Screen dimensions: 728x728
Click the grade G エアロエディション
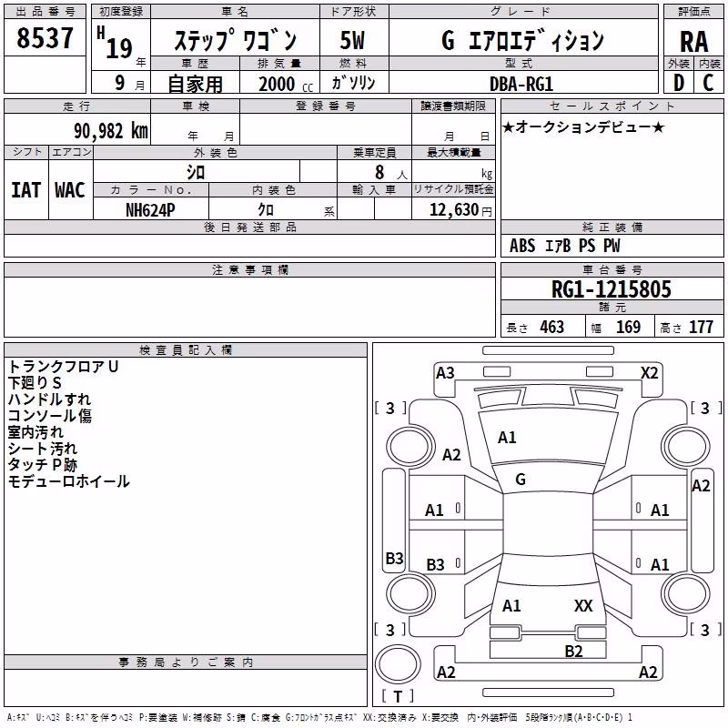pos(522,40)
